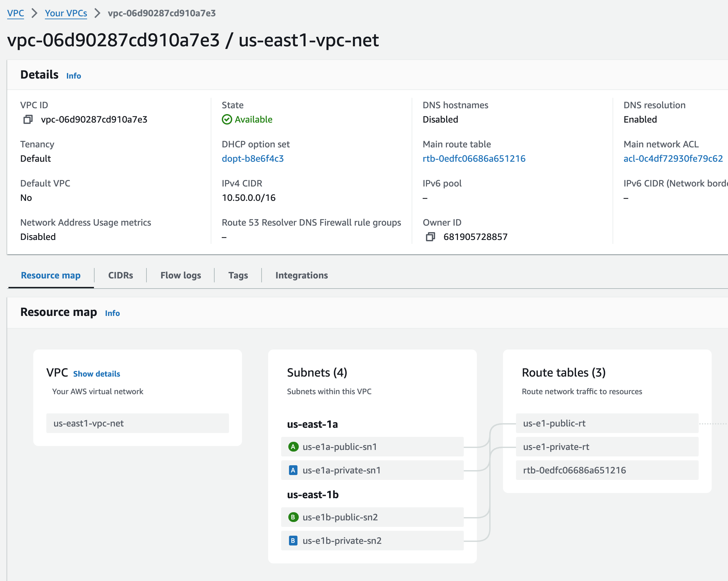Select us-east1-vpc-net in the VPC card
This screenshot has width=728, height=581.
pos(137,423)
